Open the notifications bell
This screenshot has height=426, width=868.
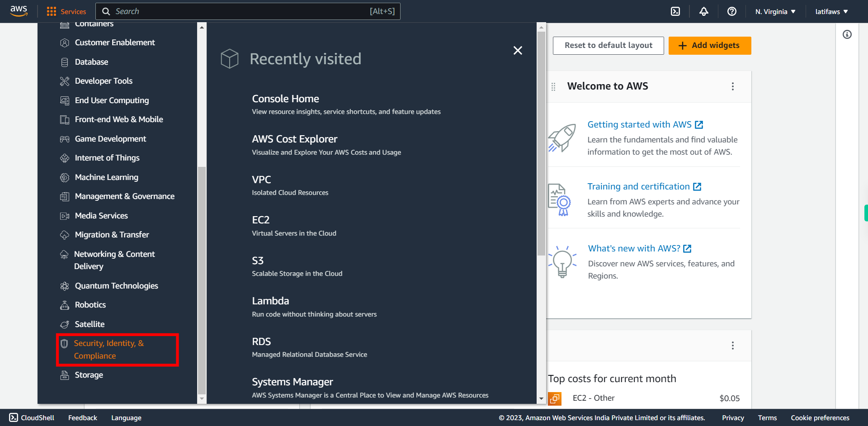(704, 11)
